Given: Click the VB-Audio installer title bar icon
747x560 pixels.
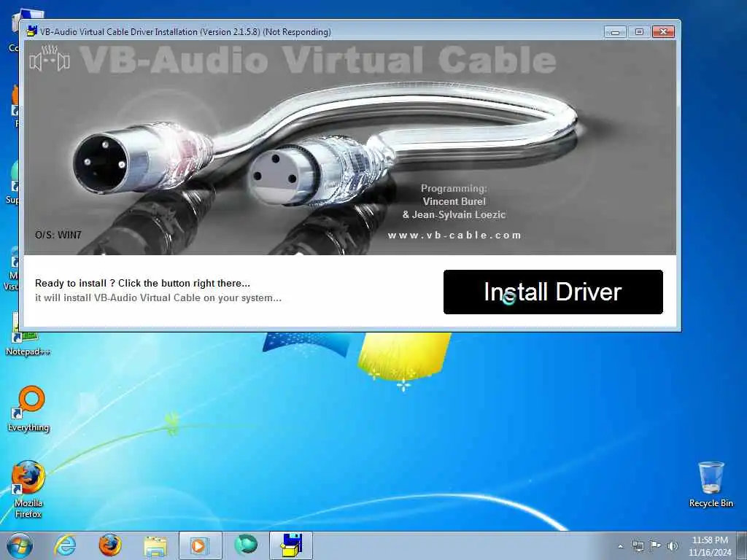Looking at the screenshot, I should coord(32,31).
